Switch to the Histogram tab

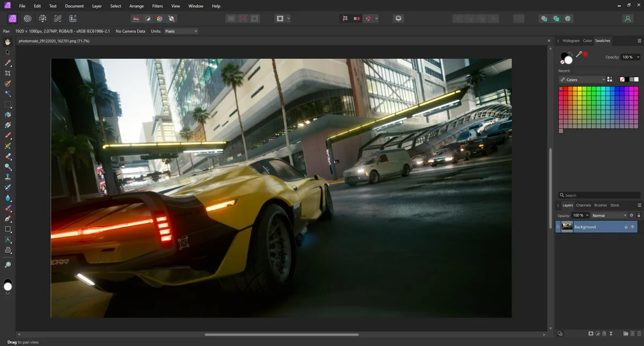point(571,41)
